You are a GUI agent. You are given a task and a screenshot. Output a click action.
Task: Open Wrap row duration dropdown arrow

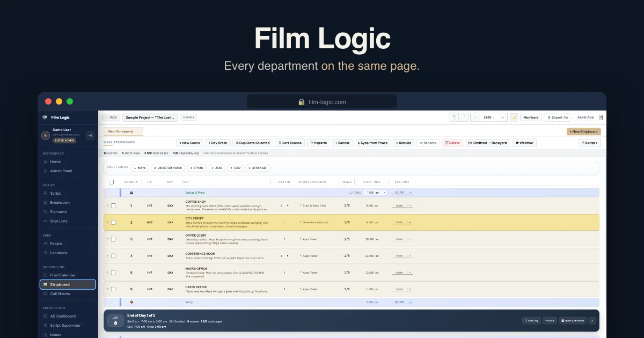coord(411,302)
